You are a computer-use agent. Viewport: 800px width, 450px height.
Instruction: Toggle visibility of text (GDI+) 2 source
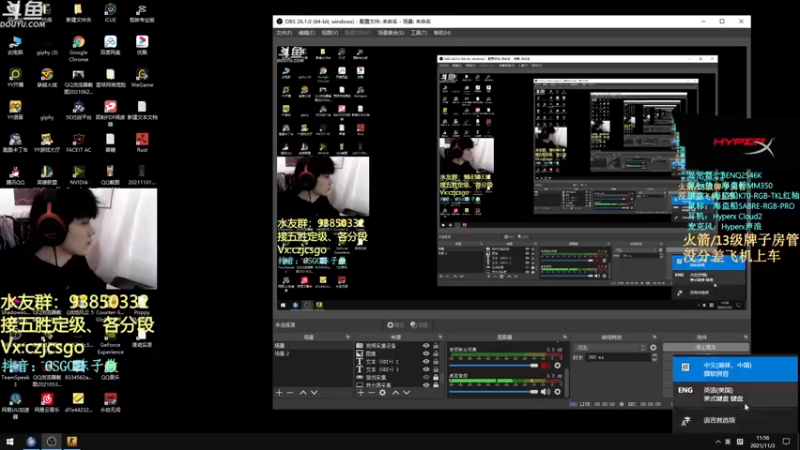click(426, 361)
